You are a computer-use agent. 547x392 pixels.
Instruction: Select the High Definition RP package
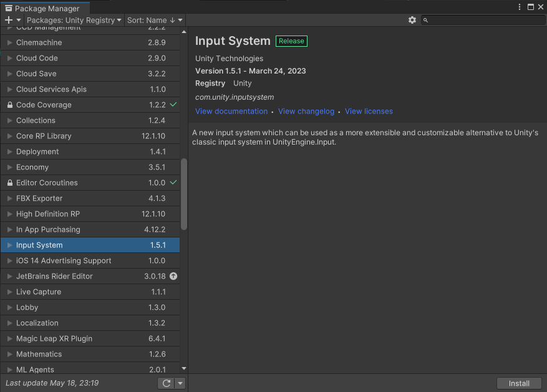(90, 214)
